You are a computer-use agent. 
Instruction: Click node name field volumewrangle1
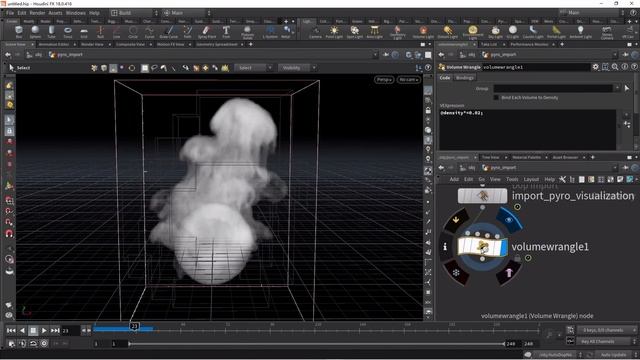click(536, 67)
